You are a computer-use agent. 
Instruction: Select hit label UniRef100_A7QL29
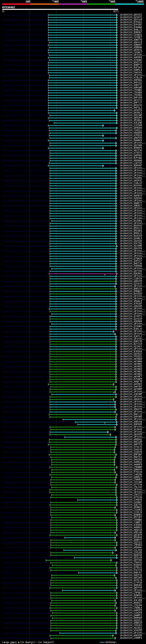coord(131,77)
